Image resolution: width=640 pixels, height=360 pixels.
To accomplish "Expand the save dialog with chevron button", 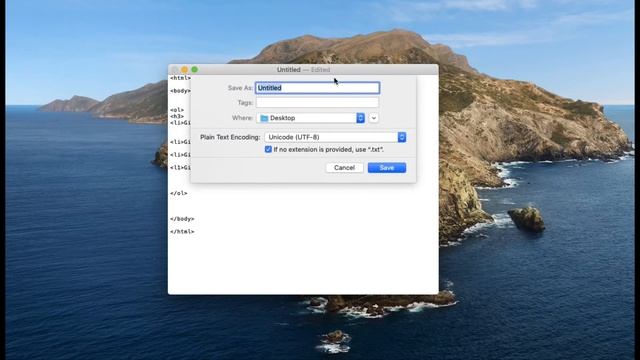I will click(x=373, y=118).
